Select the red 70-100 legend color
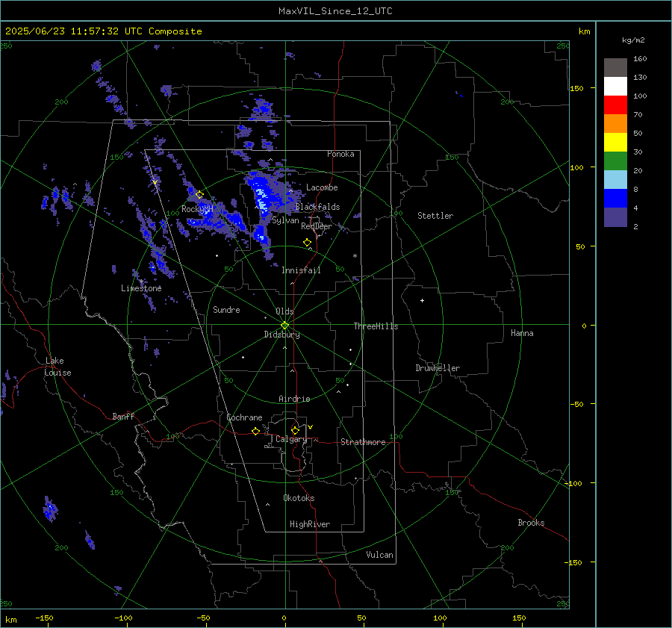 pos(615,105)
